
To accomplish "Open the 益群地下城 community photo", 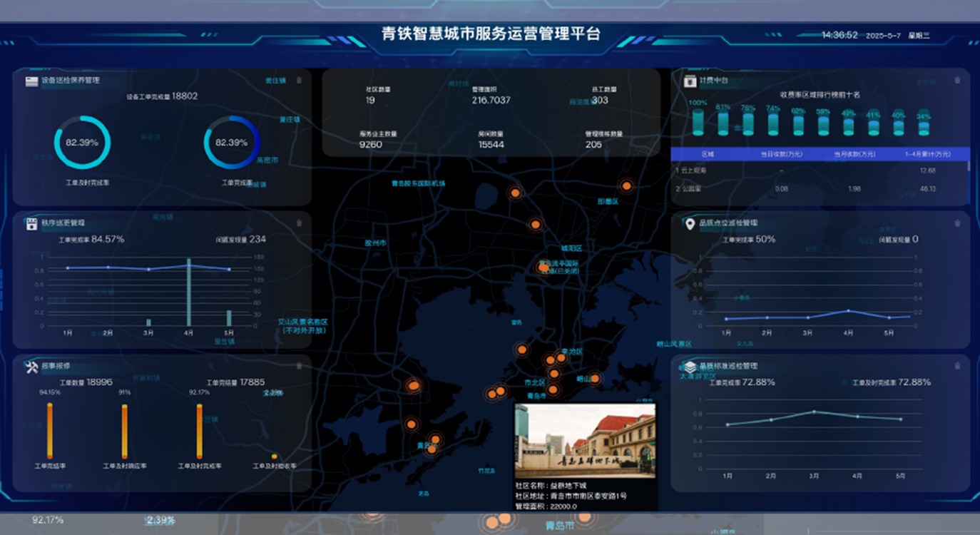I will coord(585,441).
